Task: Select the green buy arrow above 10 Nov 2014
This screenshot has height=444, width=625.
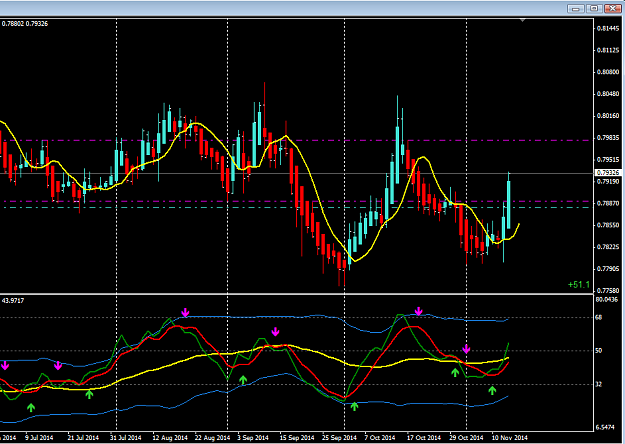Action: coord(492,391)
